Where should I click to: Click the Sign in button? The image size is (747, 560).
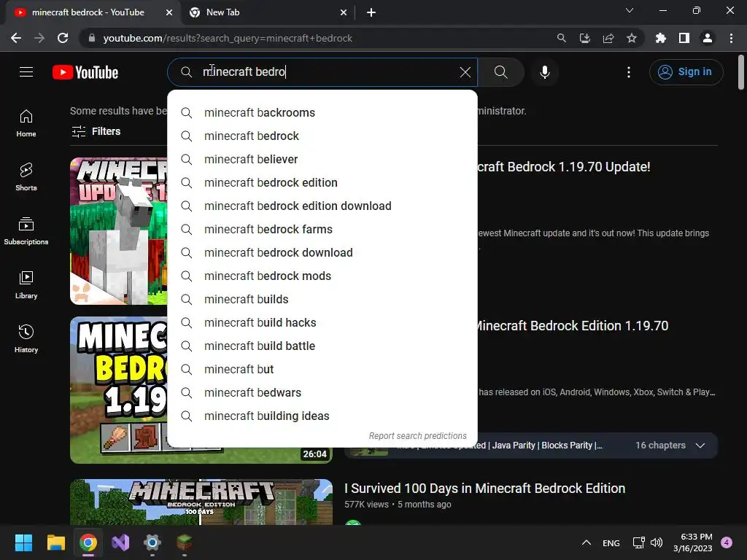click(686, 72)
